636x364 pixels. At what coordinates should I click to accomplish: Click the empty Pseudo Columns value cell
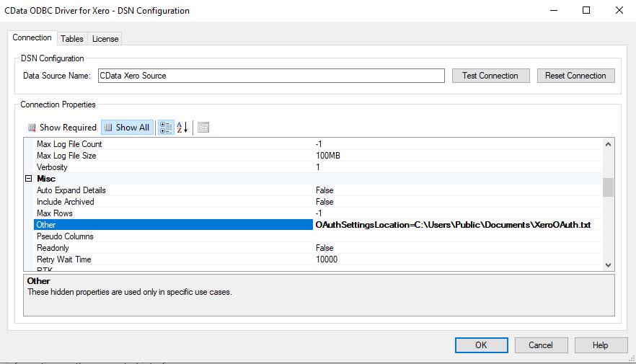coord(457,236)
